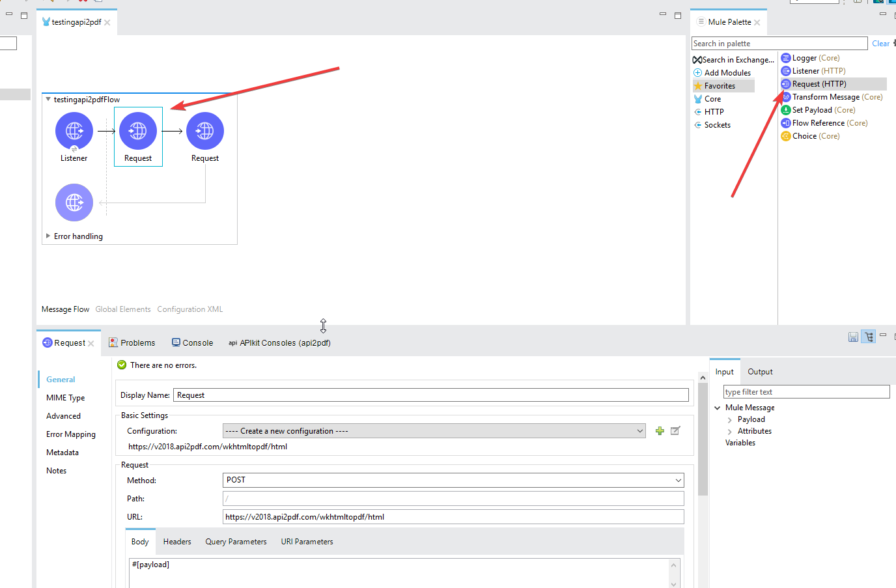Select the last Request node in the flow
This screenshot has height=588, width=896.
205,132
